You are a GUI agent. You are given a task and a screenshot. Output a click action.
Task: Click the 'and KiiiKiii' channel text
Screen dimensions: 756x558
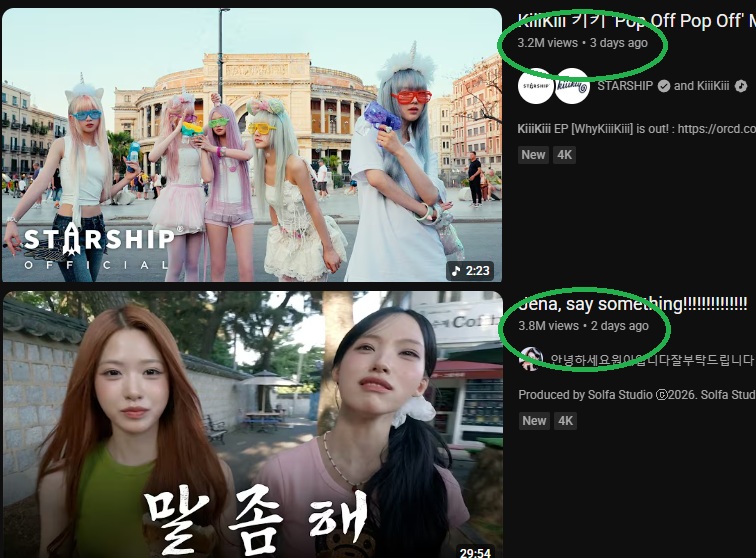(702, 86)
